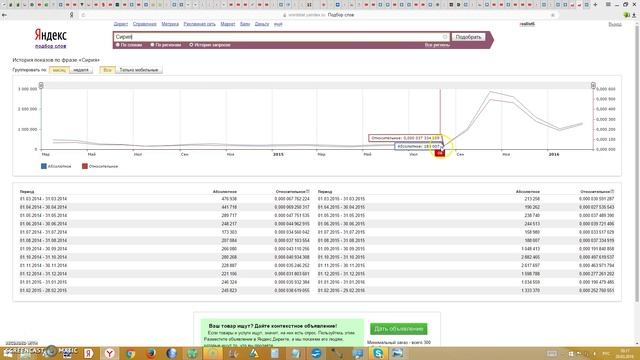Click the 01.03.2014 - 31.03.2014 period row
Image resolution: width=640 pixels, height=360 pixels.
[164, 199]
